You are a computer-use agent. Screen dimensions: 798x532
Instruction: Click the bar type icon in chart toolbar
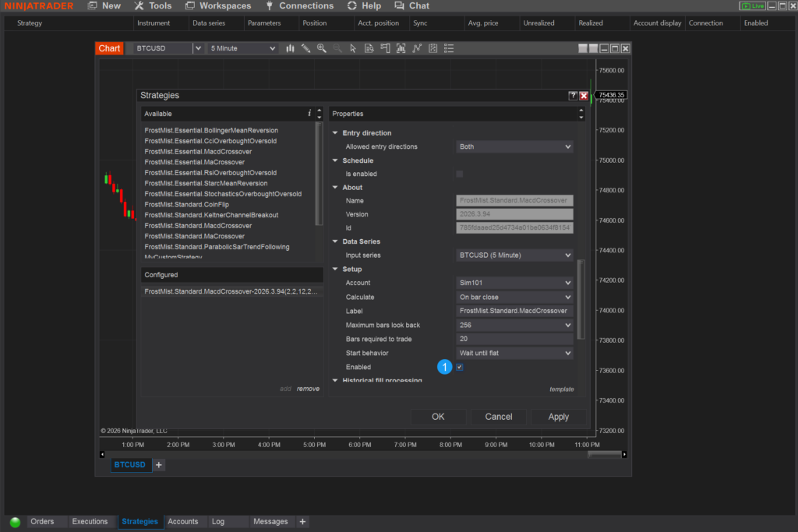pos(290,48)
